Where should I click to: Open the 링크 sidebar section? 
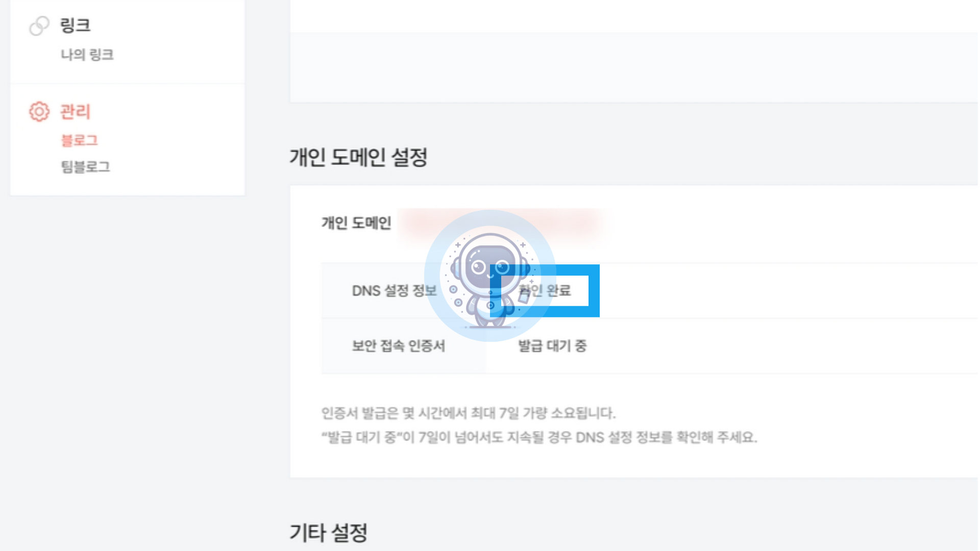75,25
